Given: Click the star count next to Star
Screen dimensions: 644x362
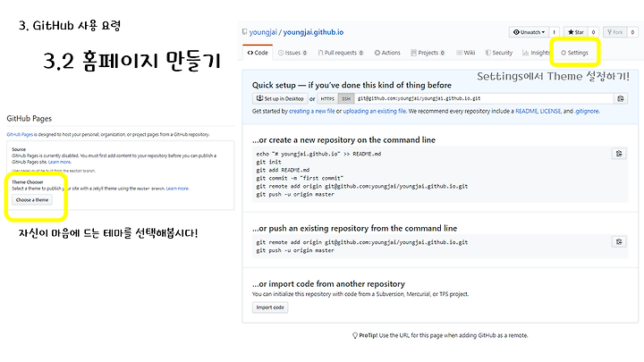Looking at the screenshot, I should pos(593,32).
